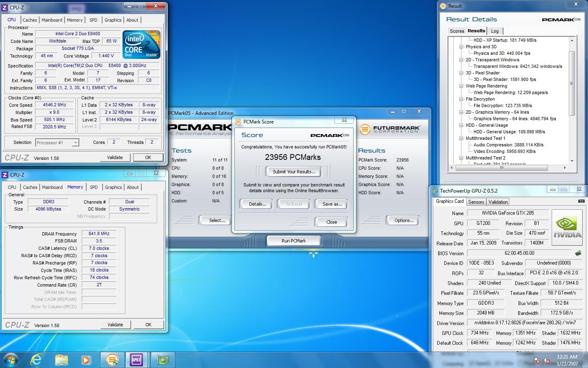Screen dimensions: 588x368
Task: Collapse the 3D - Pixel Shader node
Action: [x=461, y=73]
